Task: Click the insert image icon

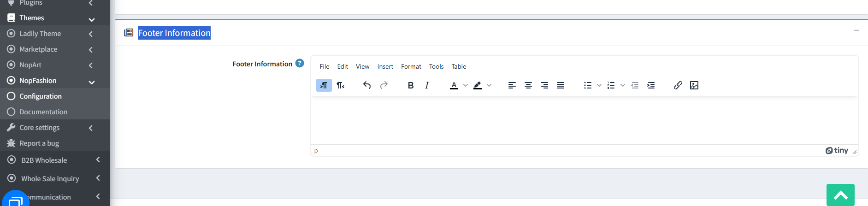Action: point(694,85)
